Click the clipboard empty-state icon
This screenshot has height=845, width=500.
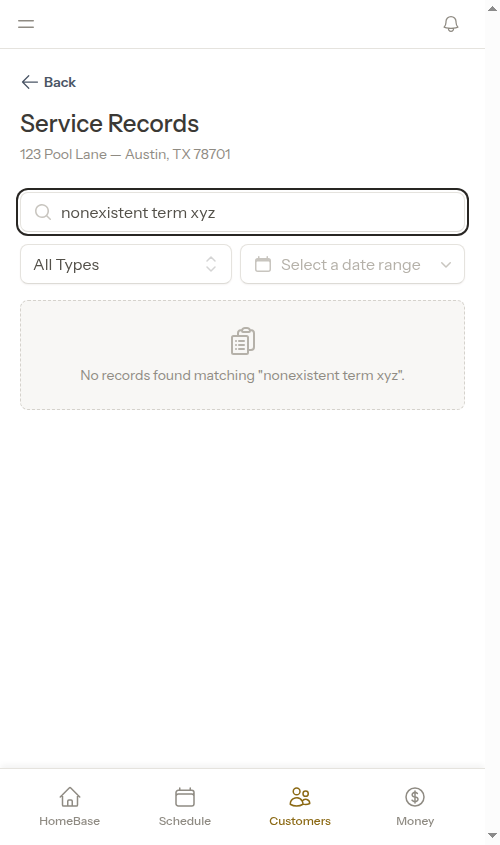click(x=243, y=341)
